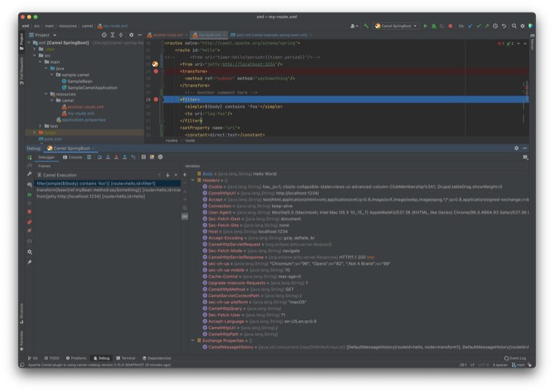Click the Git push arrow icon

tap(487, 26)
